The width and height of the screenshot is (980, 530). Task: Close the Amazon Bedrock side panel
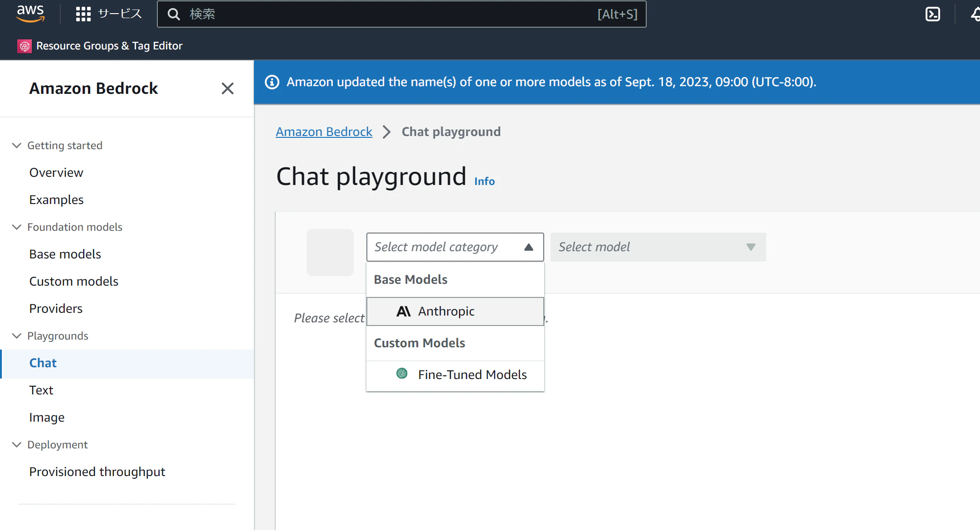[x=227, y=88]
